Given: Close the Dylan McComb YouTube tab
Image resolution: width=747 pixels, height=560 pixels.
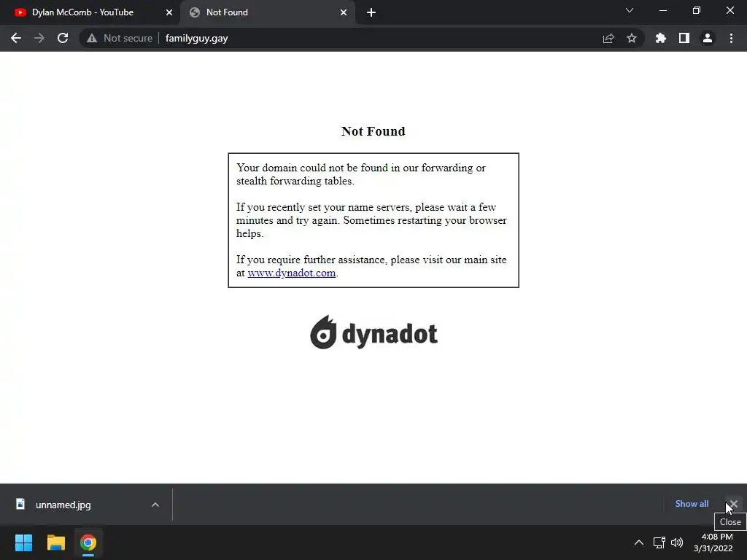Looking at the screenshot, I should point(169,13).
